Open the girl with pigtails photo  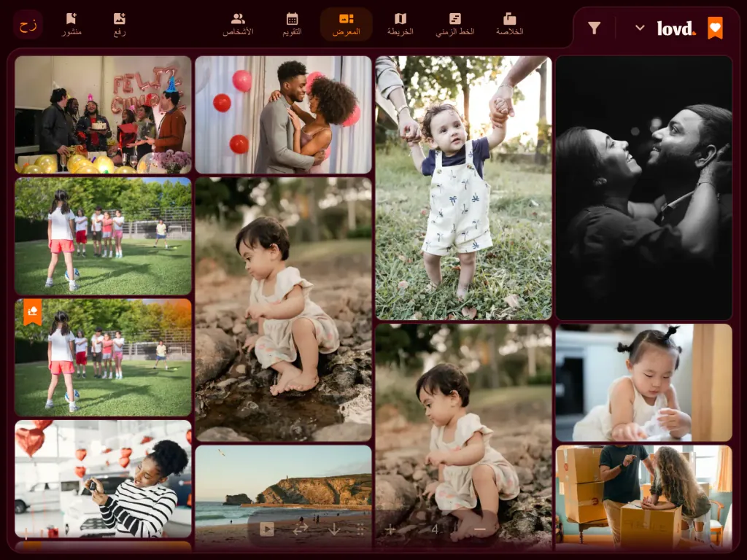[x=643, y=383]
